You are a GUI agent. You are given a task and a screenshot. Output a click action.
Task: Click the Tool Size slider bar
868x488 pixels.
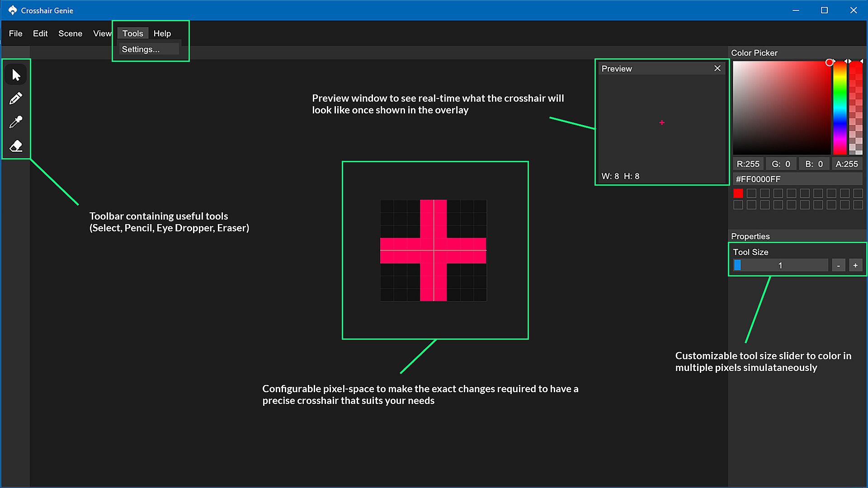[x=780, y=266]
